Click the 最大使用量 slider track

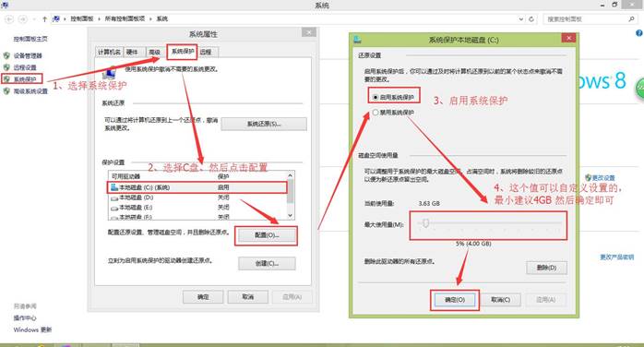(x=490, y=223)
